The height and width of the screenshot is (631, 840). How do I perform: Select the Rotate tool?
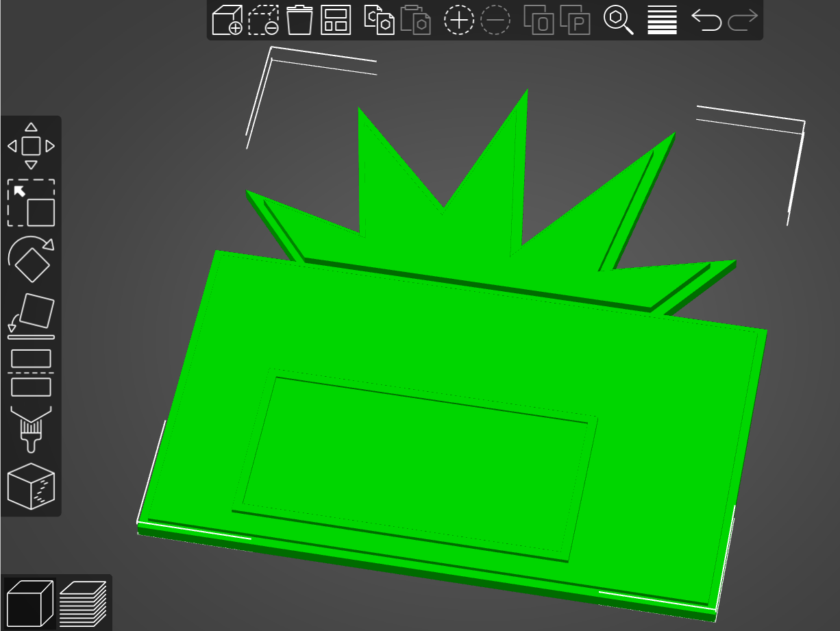31,260
